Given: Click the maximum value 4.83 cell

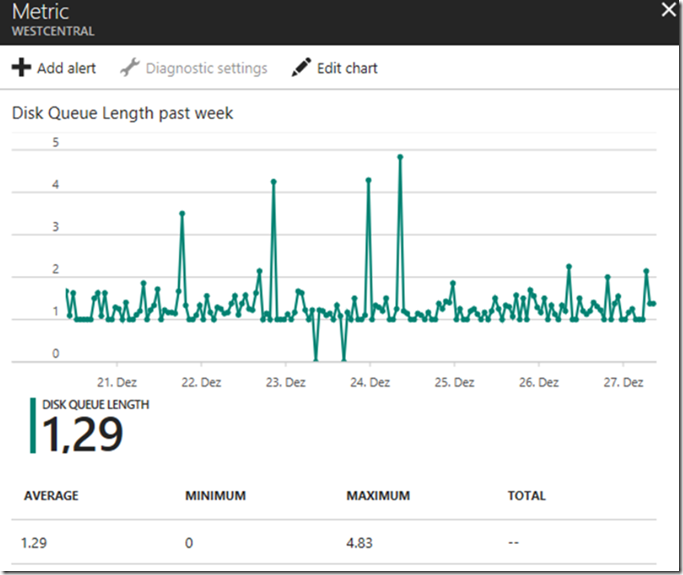Looking at the screenshot, I should tap(359, 543).
